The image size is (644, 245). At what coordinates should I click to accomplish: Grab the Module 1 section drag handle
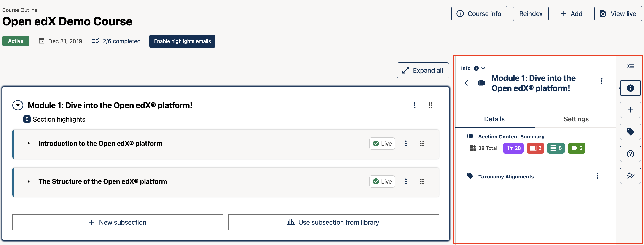[x=430, y=105]
